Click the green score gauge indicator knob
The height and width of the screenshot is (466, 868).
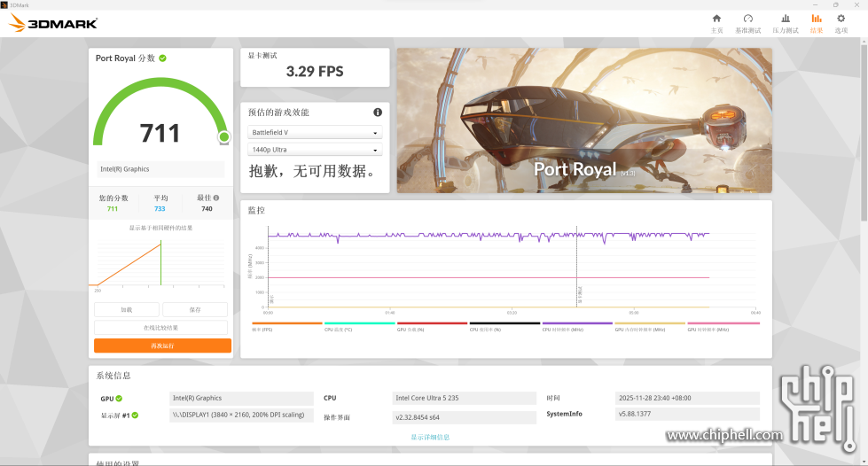224,136
